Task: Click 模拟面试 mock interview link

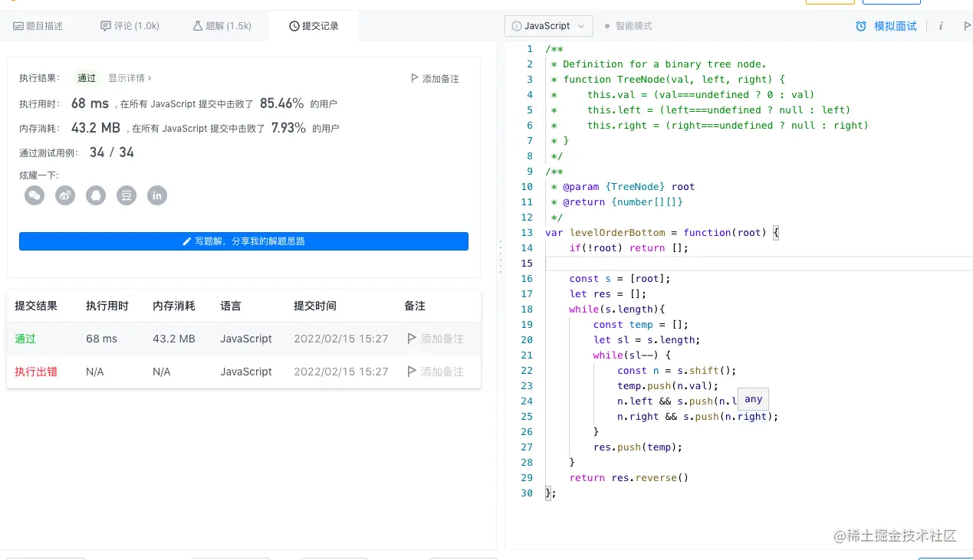Action: (896, 26)
